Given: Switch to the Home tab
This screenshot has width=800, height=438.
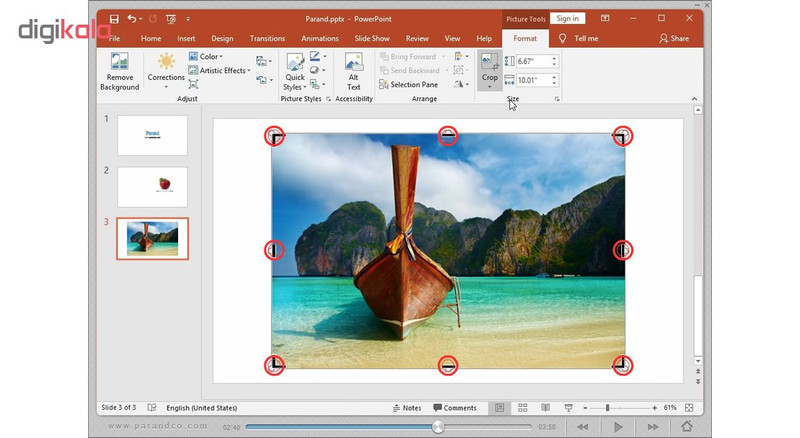Looking at the screenshot, I should point(151,38).
